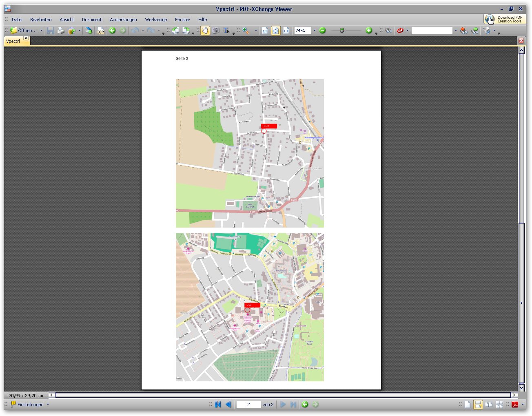This screenshot has width=532, height=416.
Task: Click the Print icon
Action: tap(61, 31)
